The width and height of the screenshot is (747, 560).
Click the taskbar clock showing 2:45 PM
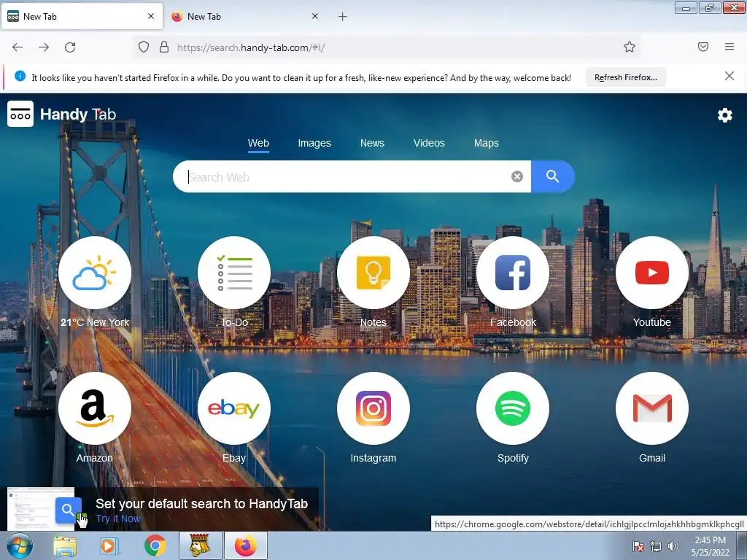click(710, 546)
